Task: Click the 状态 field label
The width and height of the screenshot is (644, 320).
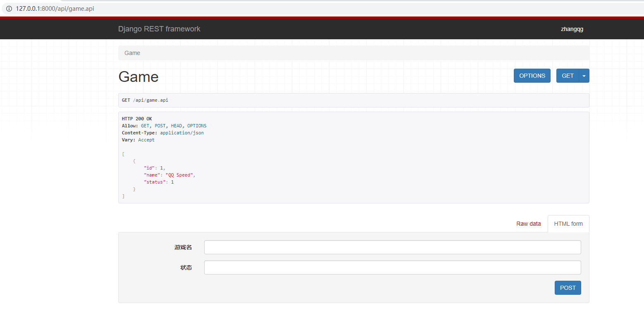Action: pos(186,267)
